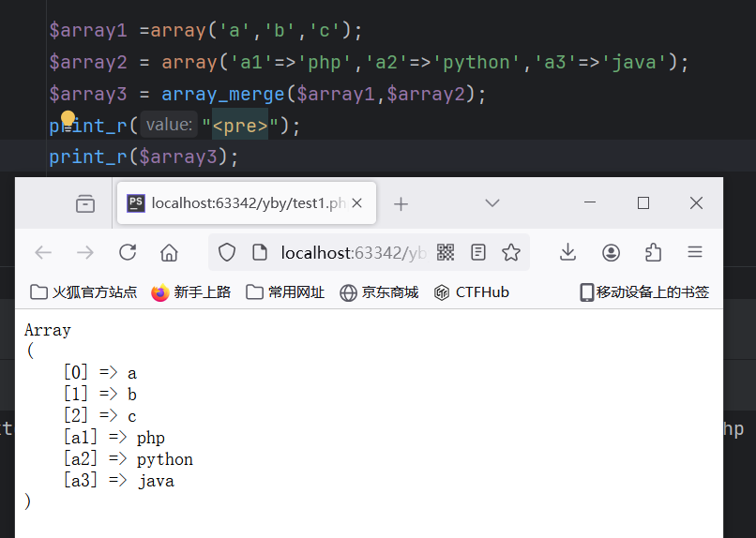Open 移动设备上的书签 folder
Screen dimensions: 756x538
(x=644, y=292)
